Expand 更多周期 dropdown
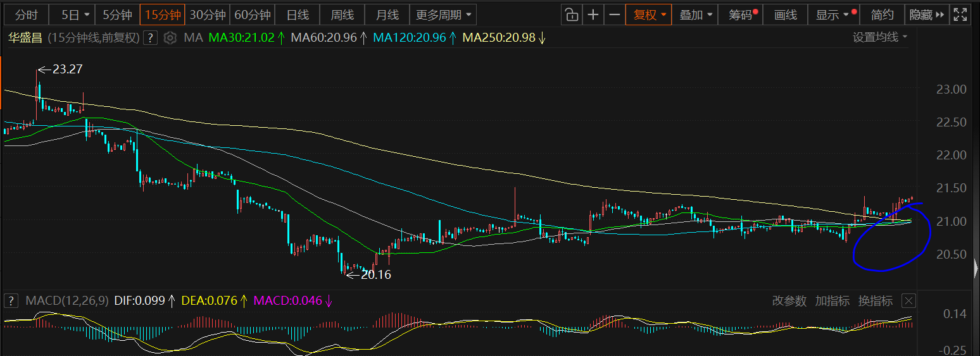This screenshot has width=980, height=356. (443, 15)
